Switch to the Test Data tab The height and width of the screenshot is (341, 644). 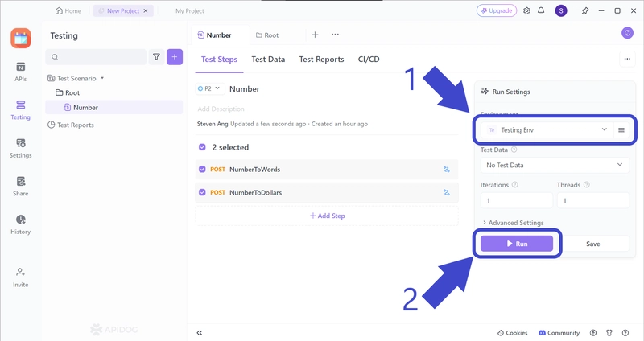tap(268, 60)
